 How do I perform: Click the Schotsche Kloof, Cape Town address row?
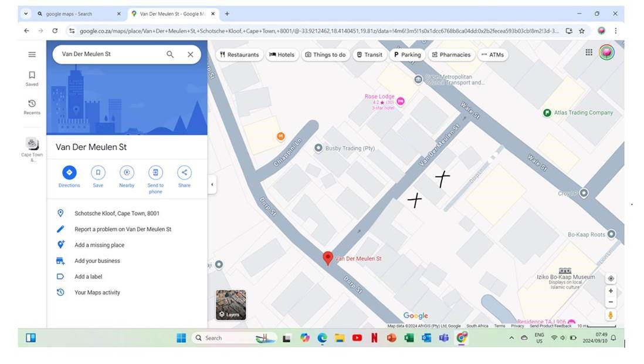pyautogui.click(x=127, y=213)
